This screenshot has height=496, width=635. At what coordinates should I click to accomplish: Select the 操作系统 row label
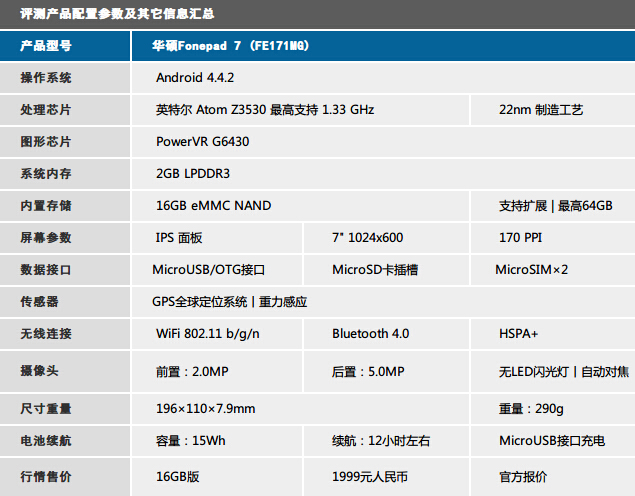(65, 78)
